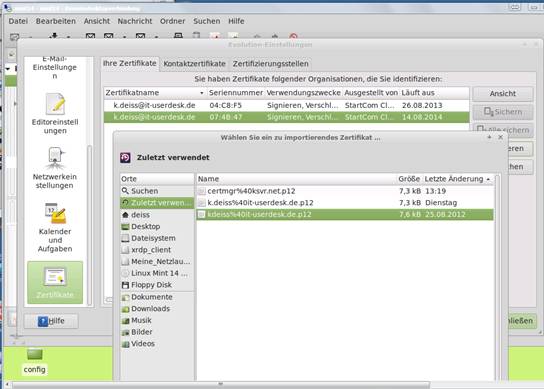The width and height of the screenshot is (544, 389).
Task: Select the Zertifikate sidebar icon
Action: pos(55,282)
